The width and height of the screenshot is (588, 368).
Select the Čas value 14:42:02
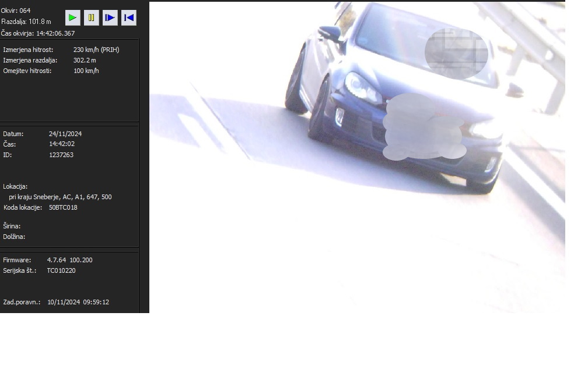[x=62, y=144]
